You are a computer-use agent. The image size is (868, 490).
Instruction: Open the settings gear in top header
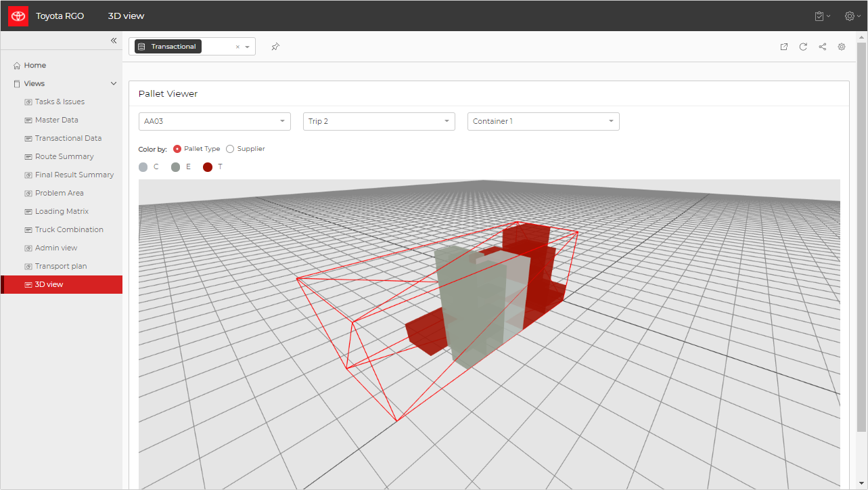(x=850, y=16)
